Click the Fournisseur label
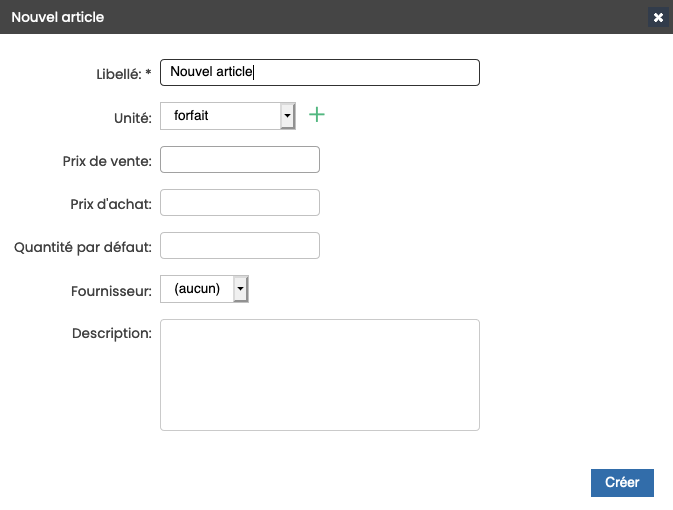This screenshot has height=510, width=673. pos(111,291)
